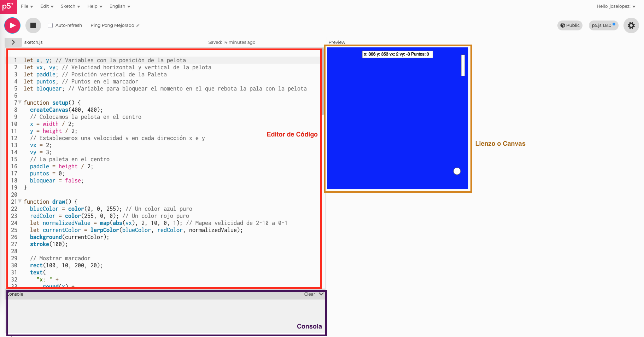
Task: Fold the setup function at line 7
Action: (20, 102)
